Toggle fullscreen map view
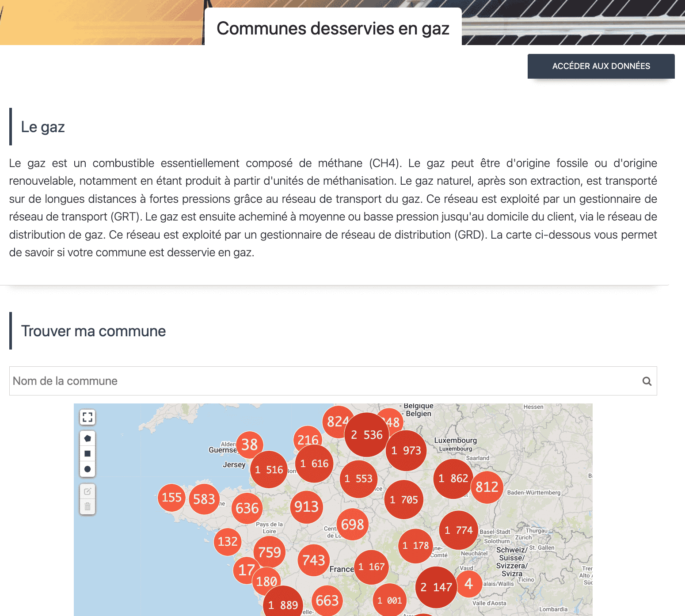Image resolution: width=685 pixels, height=616 pixels. tap(88, 417)
